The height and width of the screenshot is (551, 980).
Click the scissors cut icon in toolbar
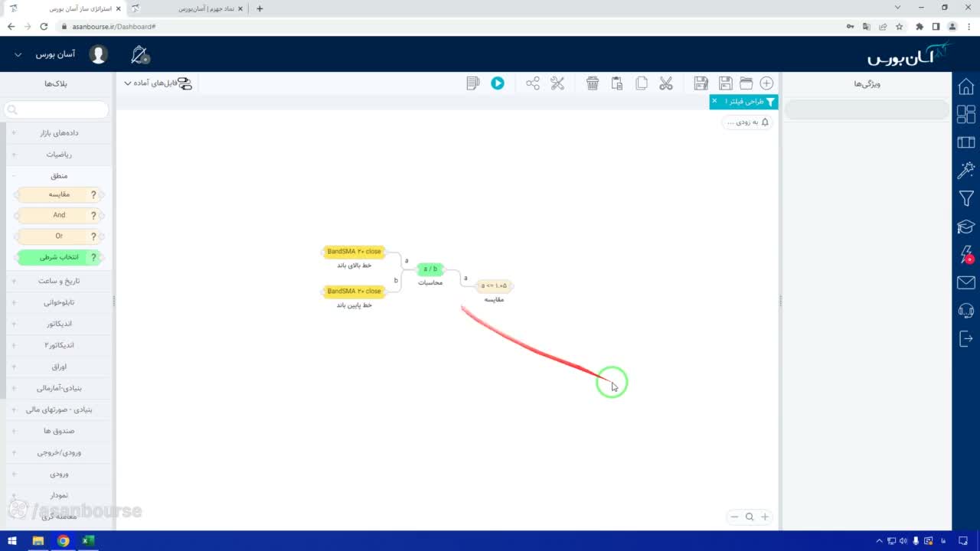coord(666,83)
